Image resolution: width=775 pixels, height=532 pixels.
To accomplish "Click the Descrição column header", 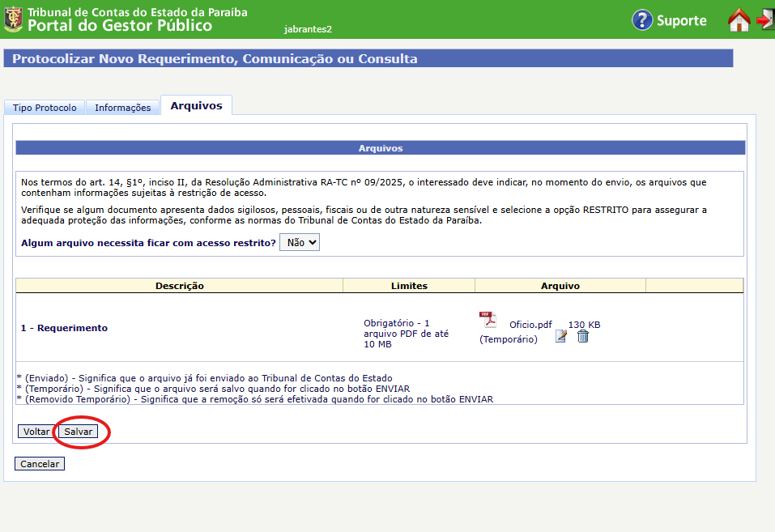I will click(x=180, y=286).
